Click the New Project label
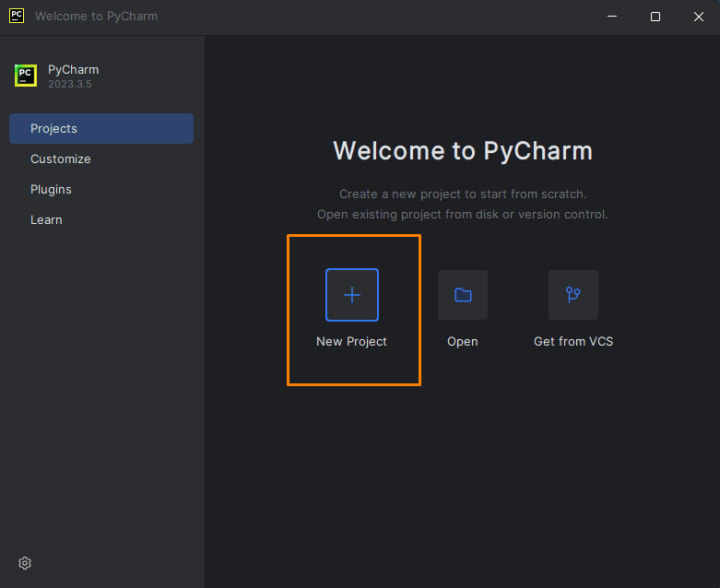 (x=351, y=342)
